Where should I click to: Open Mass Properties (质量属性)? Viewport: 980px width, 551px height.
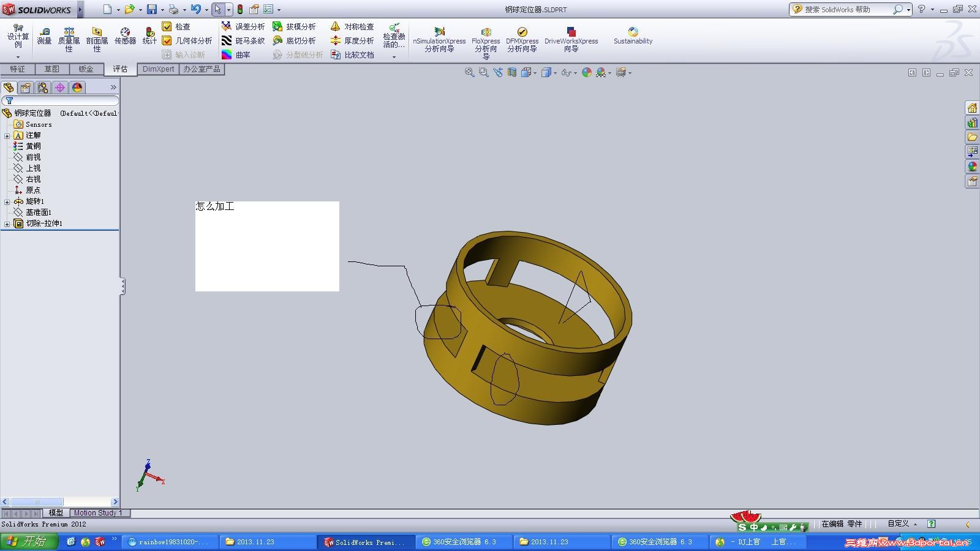pos(69,39)
